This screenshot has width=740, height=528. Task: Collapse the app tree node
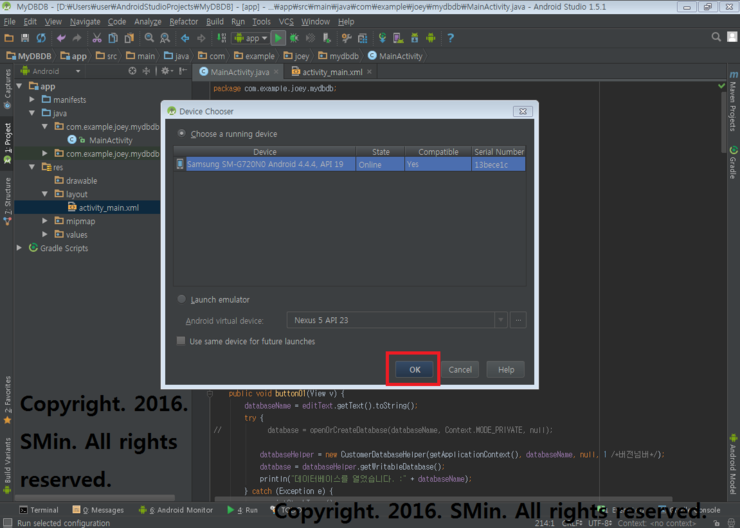click(19, 86)
